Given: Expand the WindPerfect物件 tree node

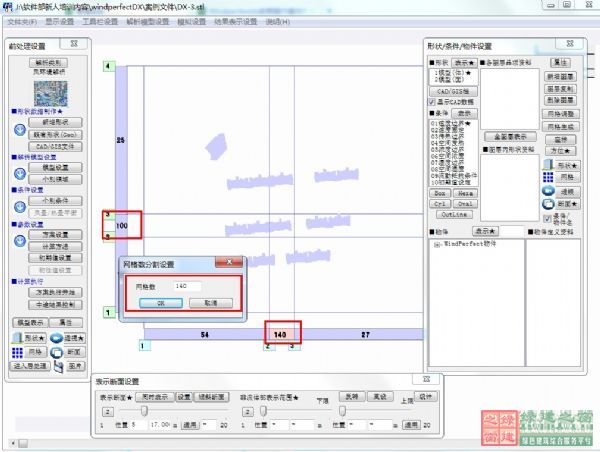Looking at the screenshot, I should [x=436, y=243].
